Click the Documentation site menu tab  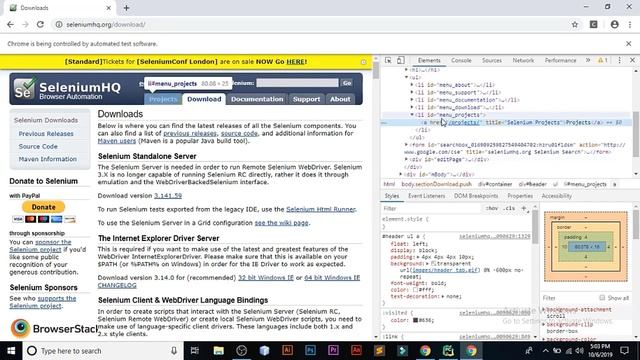(257, 99)
